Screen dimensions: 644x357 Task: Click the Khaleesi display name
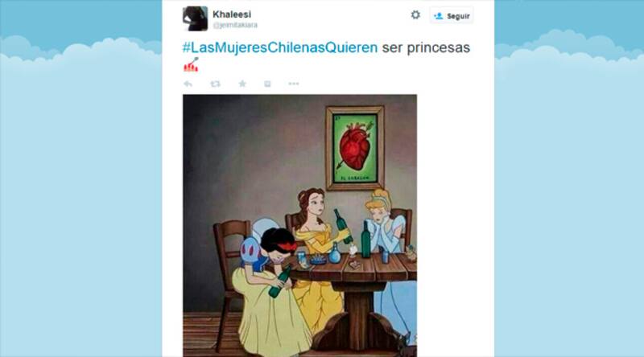(x=232, y=14)
